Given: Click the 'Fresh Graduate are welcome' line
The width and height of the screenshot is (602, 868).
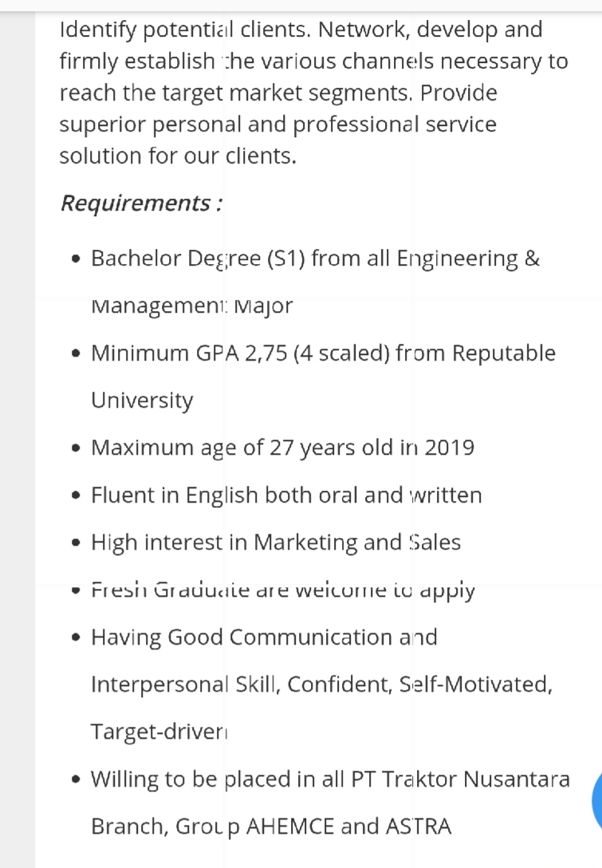Looking at the screenshot, I should [283, 590].
